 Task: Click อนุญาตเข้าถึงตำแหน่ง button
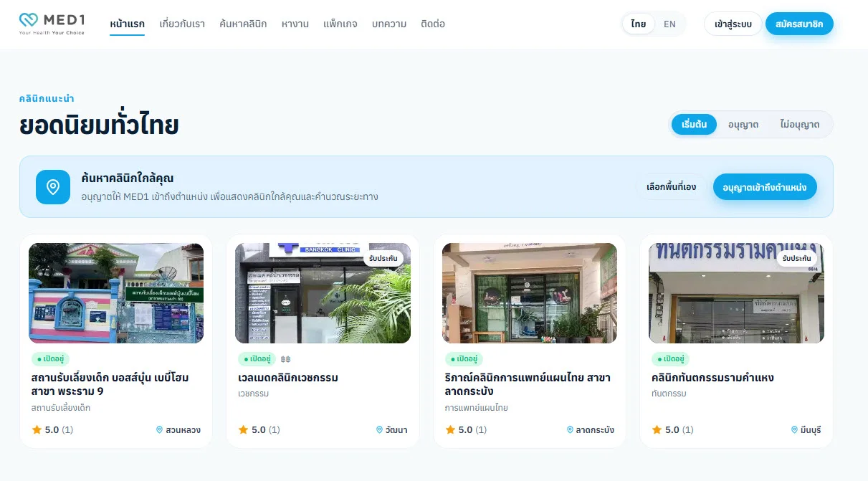coord(765,187)
